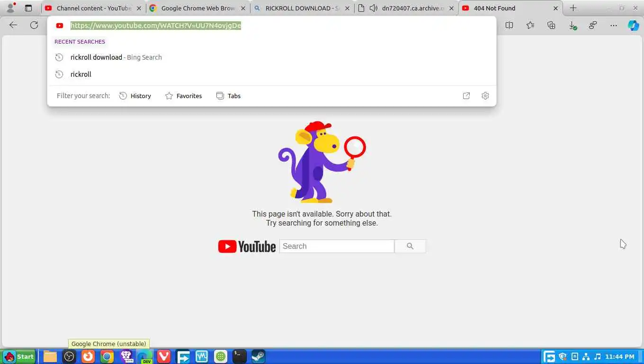Viewport: 644px width, 364px height.
Task: Open the Start menu button
Action: (x=19, y=356)
